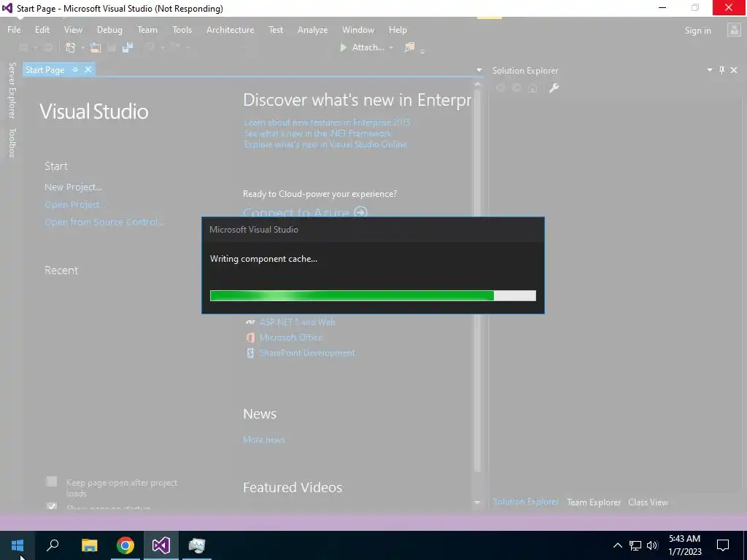Open the Edit menu

click(x=42, y=29)
